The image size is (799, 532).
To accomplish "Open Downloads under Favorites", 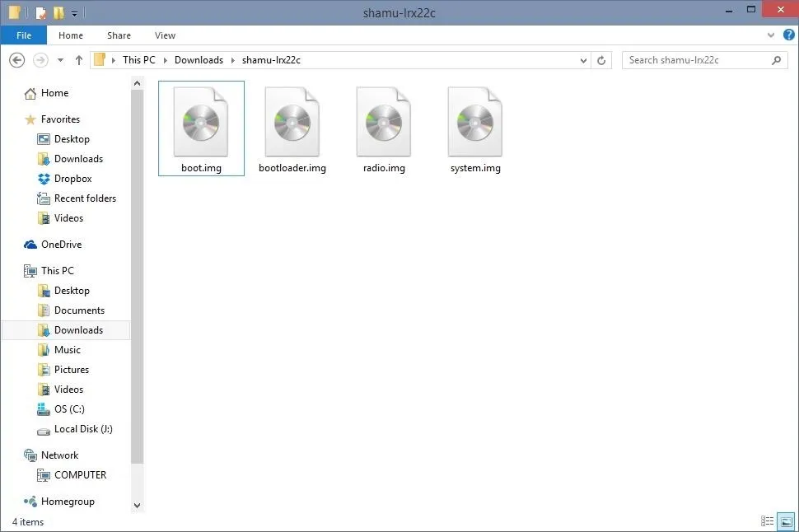I will click(x=78, y=159).
